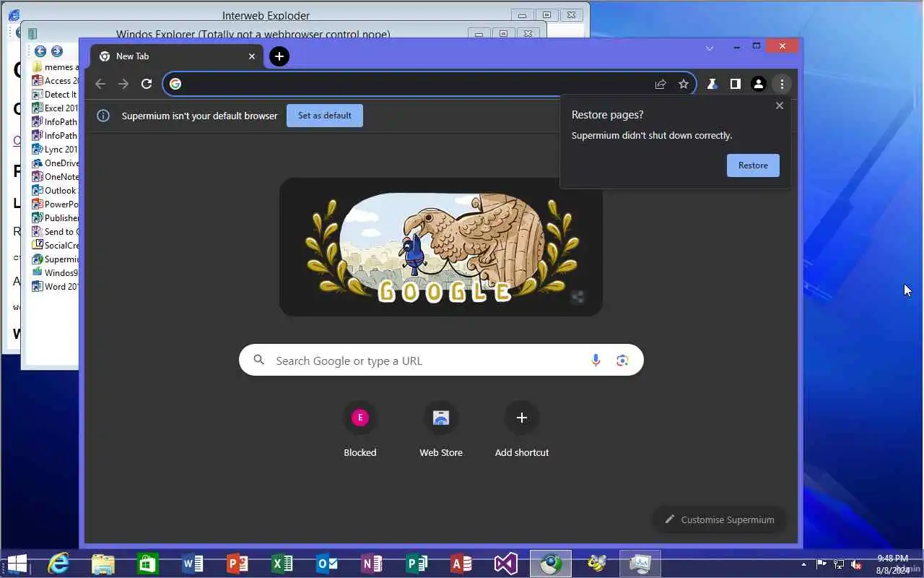924x578 pixels.
Task: Close the New Tab tab
Action: coord(252,56)
